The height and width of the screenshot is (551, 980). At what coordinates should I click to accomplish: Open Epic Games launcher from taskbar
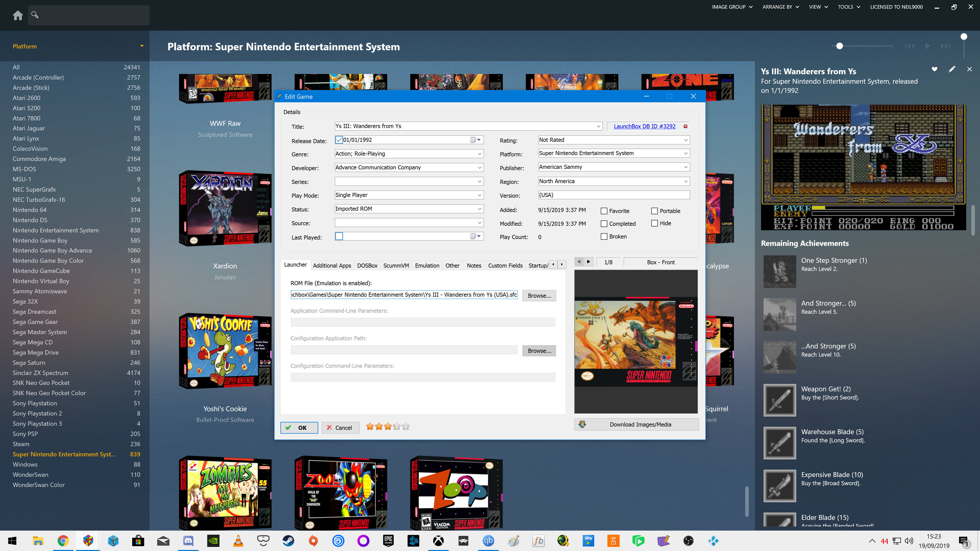click(388, 541)
